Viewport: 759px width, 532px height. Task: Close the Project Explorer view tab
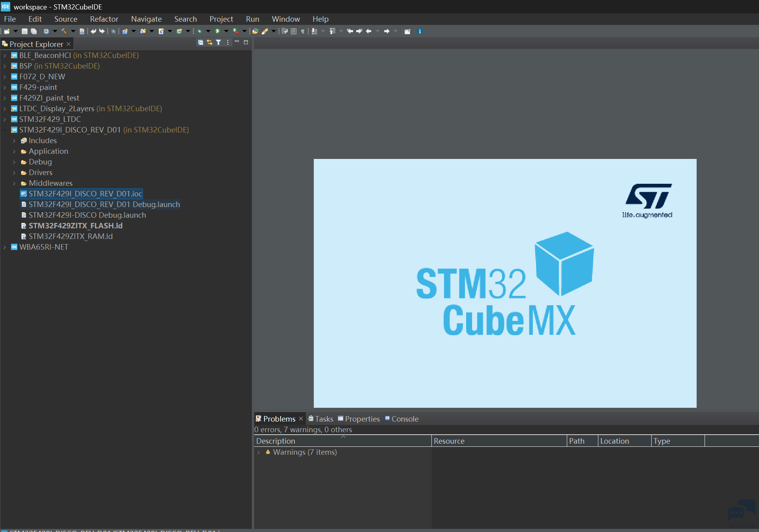(x=69, y=44)
